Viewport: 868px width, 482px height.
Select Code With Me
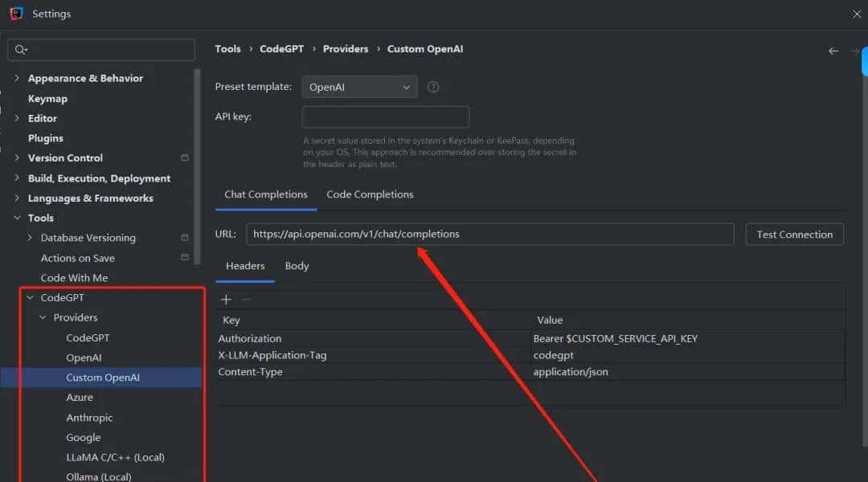tap(74, 278)
